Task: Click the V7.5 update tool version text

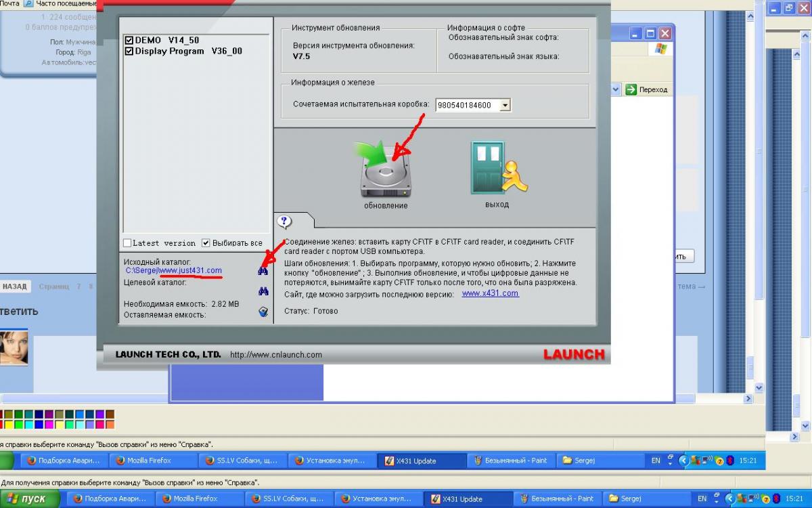Action: click(301, 56)
